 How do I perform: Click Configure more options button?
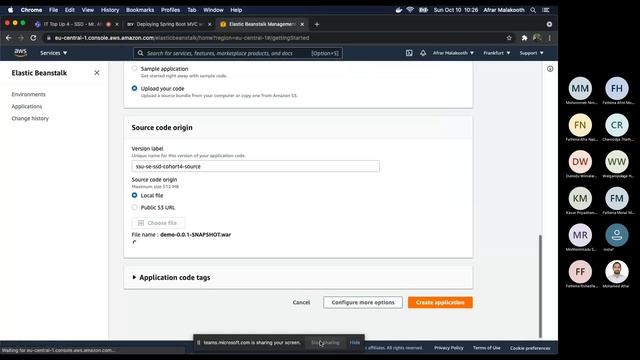click(x=363, y=302)
